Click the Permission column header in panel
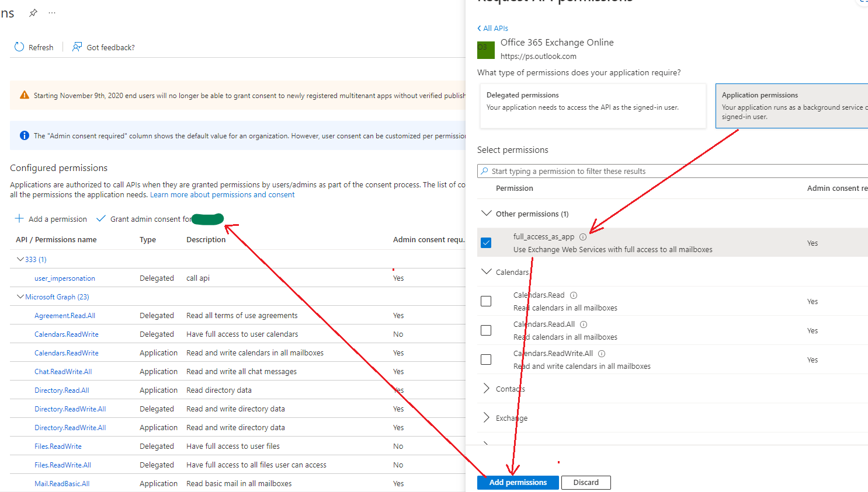 (x=515, y=188)
